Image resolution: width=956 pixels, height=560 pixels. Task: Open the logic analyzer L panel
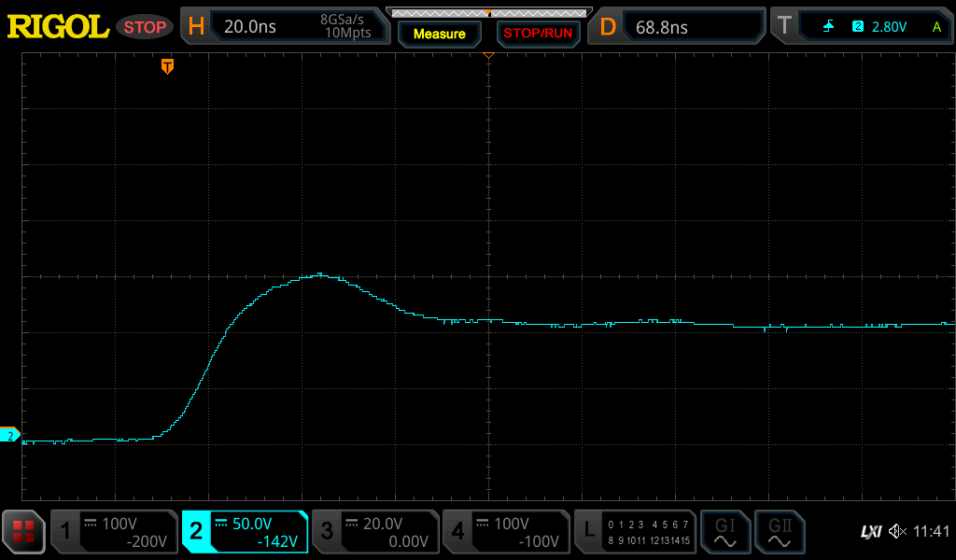point(589,531)
